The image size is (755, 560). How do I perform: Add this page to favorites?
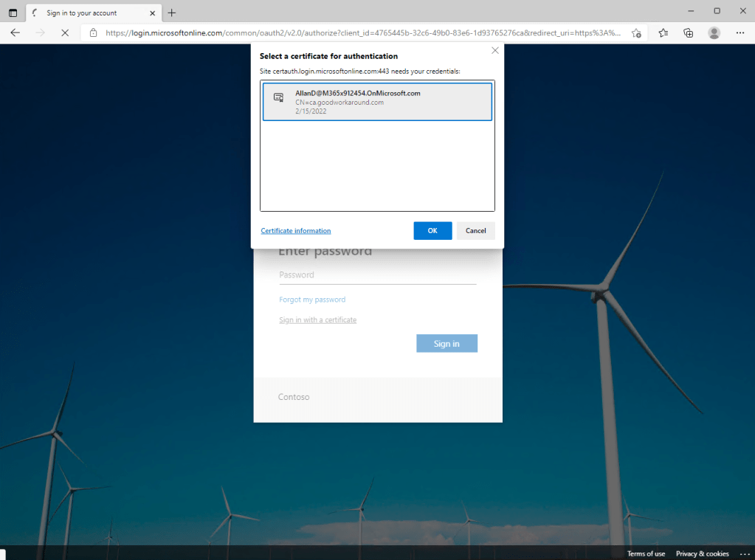tap(636, 32)
